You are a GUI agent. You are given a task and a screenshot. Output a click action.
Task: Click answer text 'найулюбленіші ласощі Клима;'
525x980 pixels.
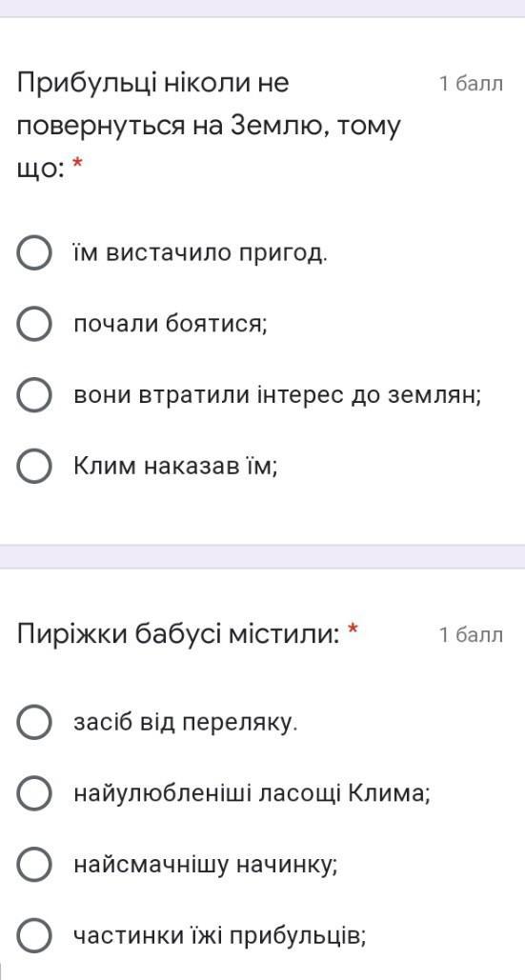click(252, 793)
